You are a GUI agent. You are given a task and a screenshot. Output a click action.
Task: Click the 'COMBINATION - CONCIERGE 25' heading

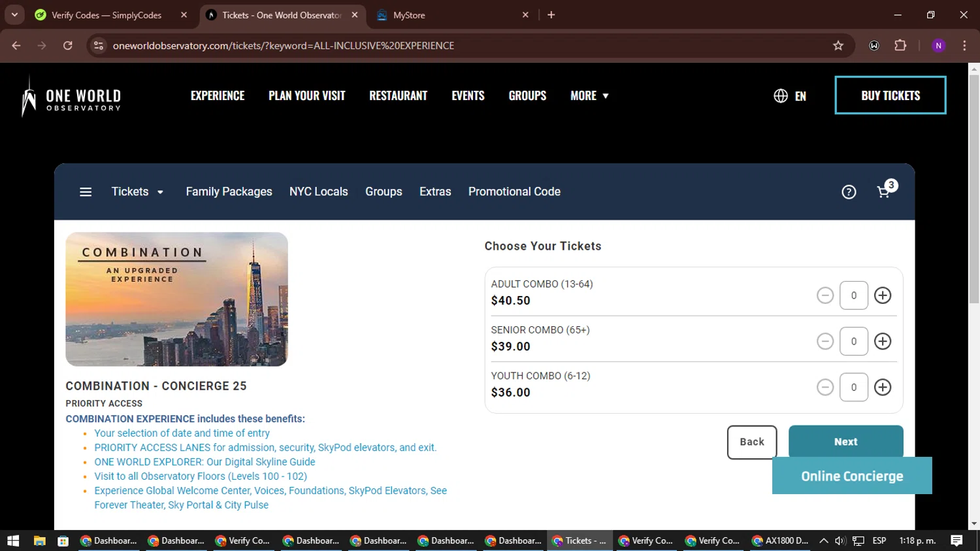(x=156, y=386)
